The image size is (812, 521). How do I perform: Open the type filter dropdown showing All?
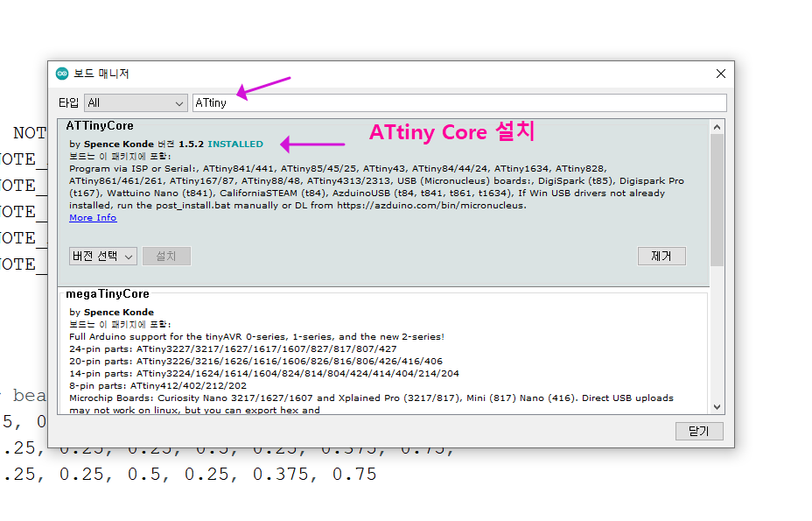136,102
